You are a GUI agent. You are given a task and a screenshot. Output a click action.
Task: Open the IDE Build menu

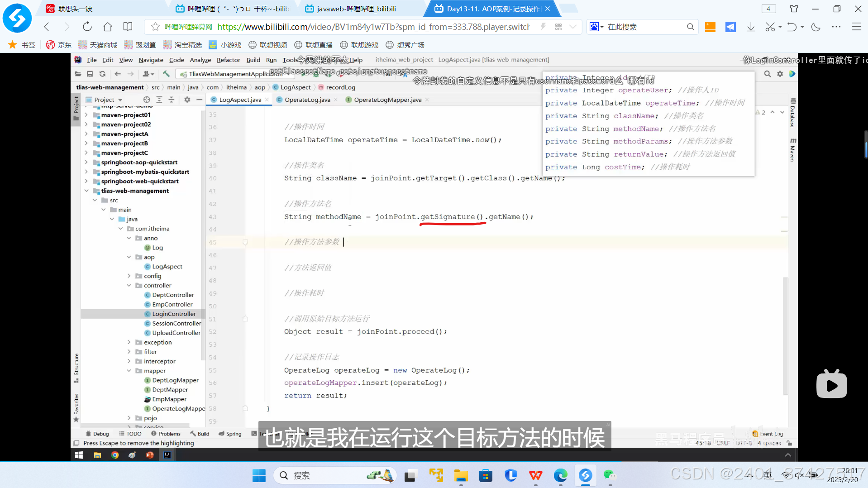click(253, 60)
